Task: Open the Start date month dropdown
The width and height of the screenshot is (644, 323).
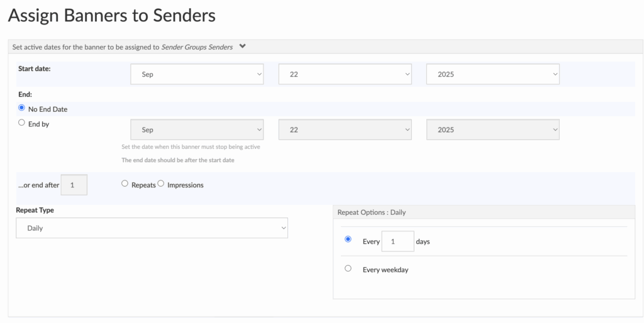Action: click(x=197, y=74)
